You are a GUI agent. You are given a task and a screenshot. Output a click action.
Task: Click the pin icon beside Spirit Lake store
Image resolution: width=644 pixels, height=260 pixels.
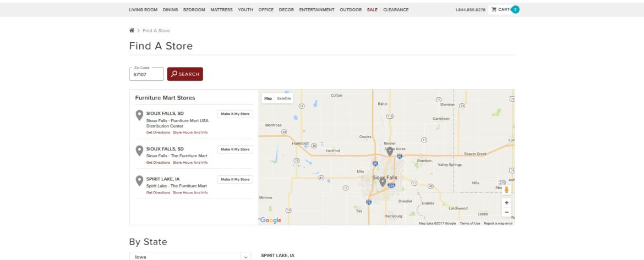[x=139, y=181]
